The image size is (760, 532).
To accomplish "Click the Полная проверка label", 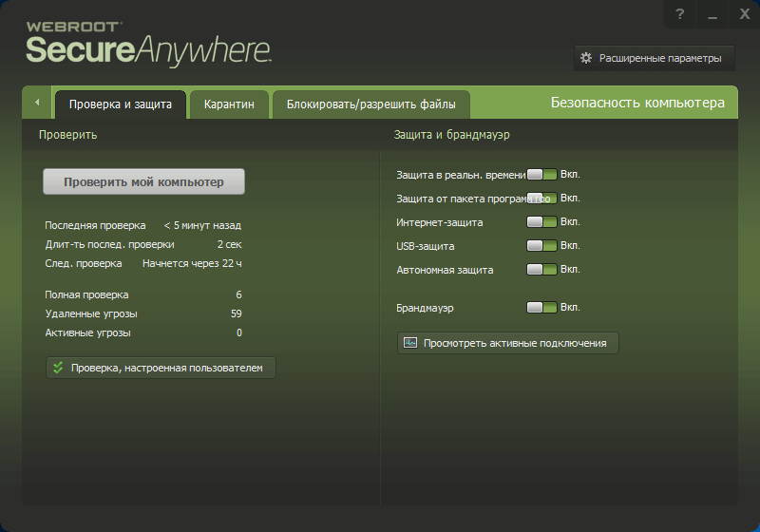I will 86,294.
